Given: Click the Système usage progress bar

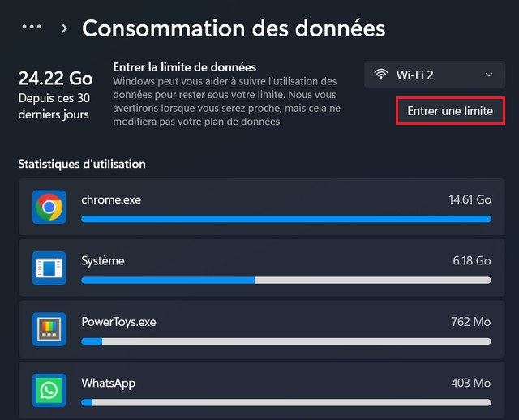Looking at the screenshot, I should [285, 280].
